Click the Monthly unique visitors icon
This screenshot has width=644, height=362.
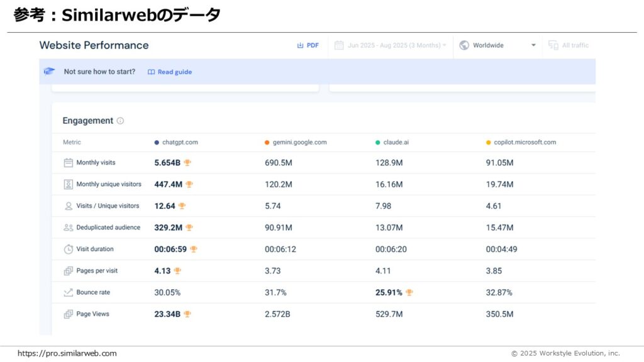[69, 184]
